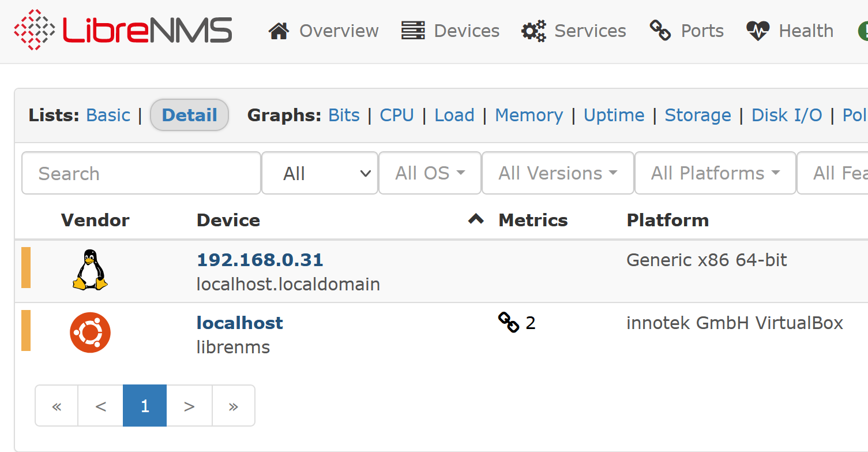
Task: Open the All Platforms dropdown
Action: 715,173
